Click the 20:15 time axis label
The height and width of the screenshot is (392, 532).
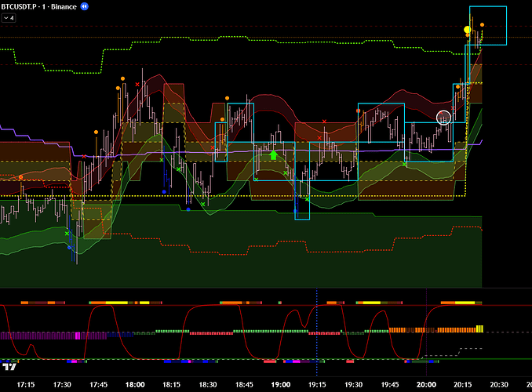463,385
